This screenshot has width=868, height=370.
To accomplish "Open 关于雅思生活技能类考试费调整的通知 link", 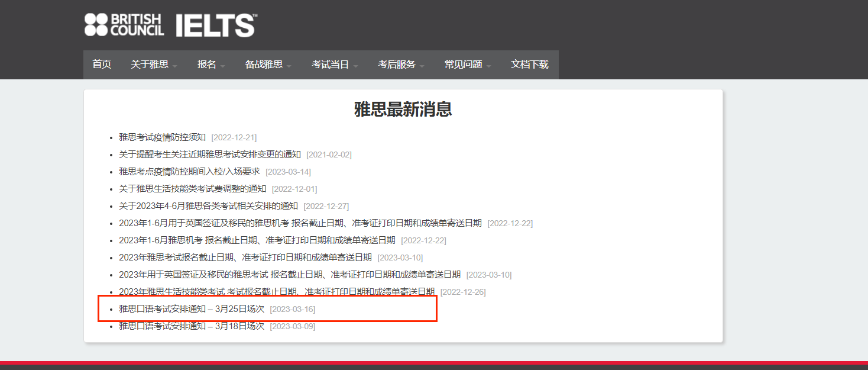I will (x=192, y=189).
